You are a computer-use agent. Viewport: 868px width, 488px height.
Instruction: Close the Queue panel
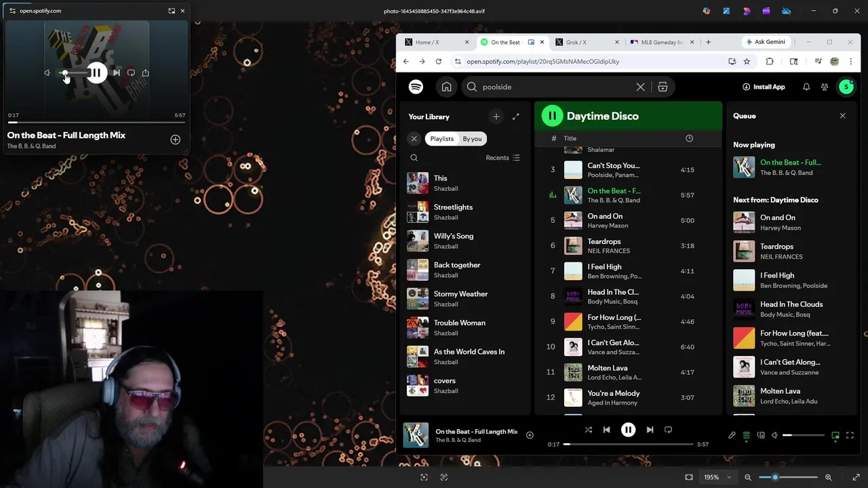[842, 116]
